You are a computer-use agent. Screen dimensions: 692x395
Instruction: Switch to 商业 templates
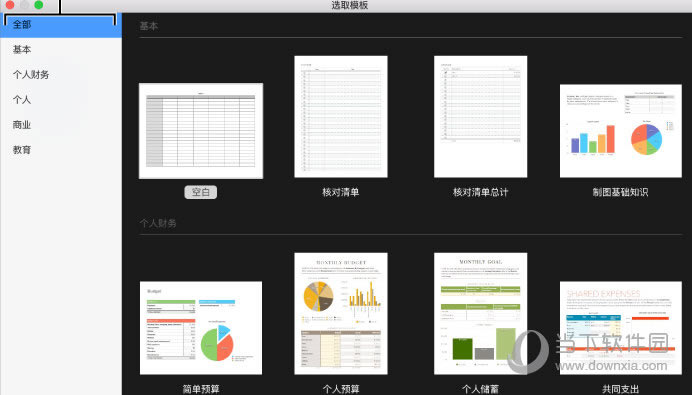point(61,125)
